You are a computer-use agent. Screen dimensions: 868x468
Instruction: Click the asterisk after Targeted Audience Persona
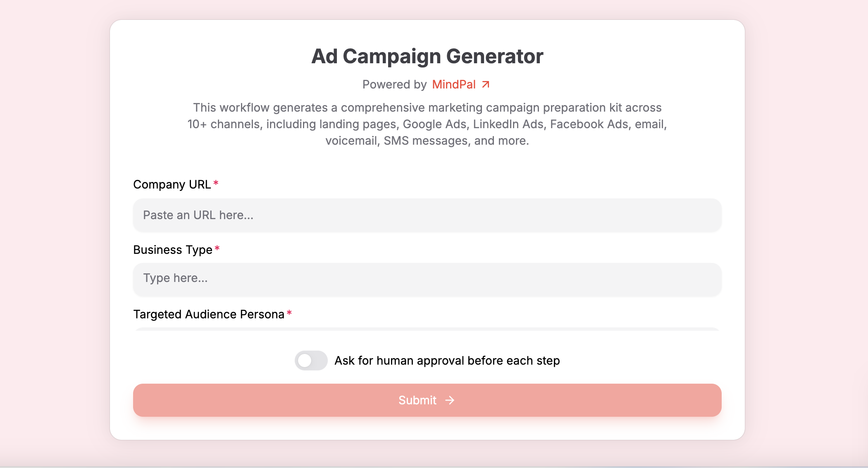(x=289, y=313)
